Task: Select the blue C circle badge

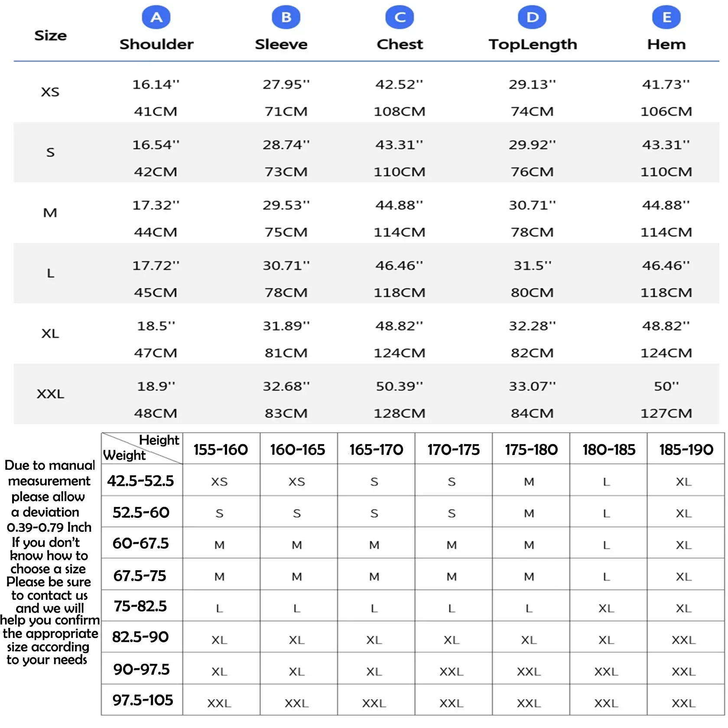Action: click(x=400, y=17)
